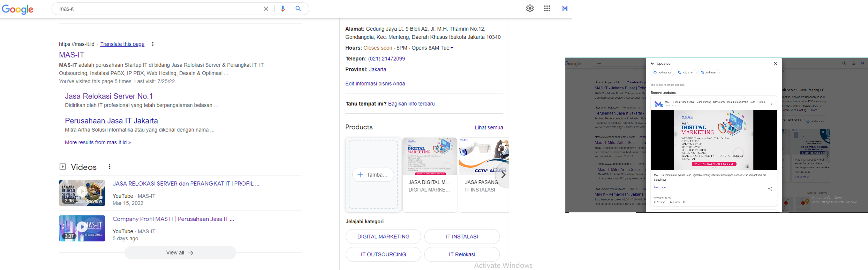Image resolution: width=868 pixels, height=270 pixels.
Task: Click Edit informasi bisnis Anda
Action: click(x=375, y=84)
